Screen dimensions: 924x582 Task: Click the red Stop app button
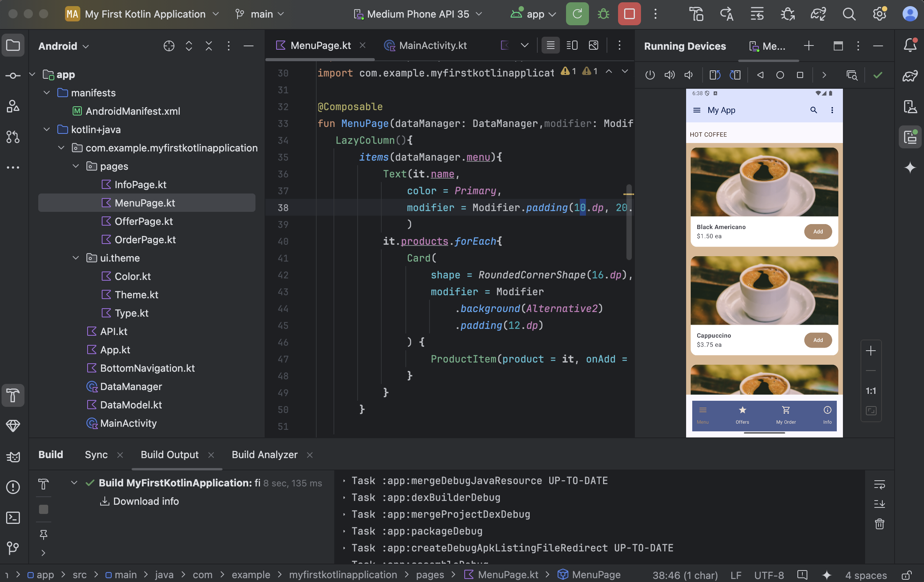tap(629, 14)
